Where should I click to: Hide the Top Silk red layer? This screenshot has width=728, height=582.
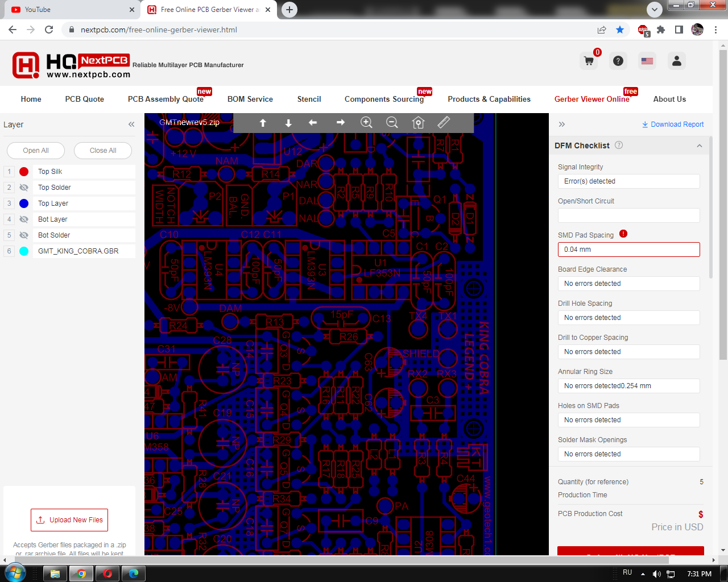pyautogui.click(x=24, y=172)
